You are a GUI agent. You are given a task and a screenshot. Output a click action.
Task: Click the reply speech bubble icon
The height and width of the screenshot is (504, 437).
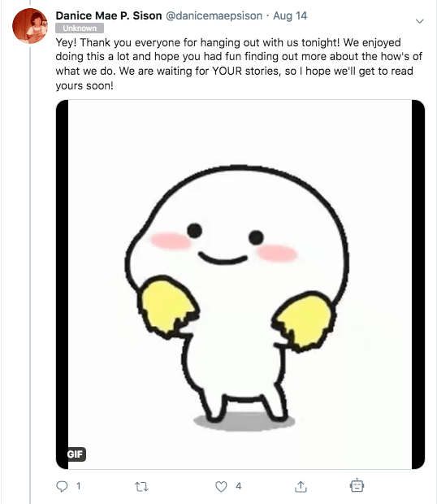(62, 486)
